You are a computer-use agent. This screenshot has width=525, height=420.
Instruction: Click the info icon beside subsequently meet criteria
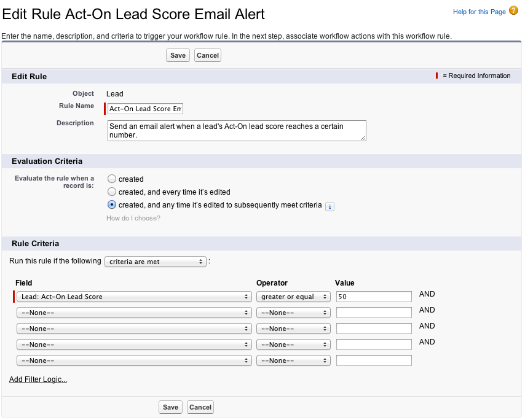point(330,207)
